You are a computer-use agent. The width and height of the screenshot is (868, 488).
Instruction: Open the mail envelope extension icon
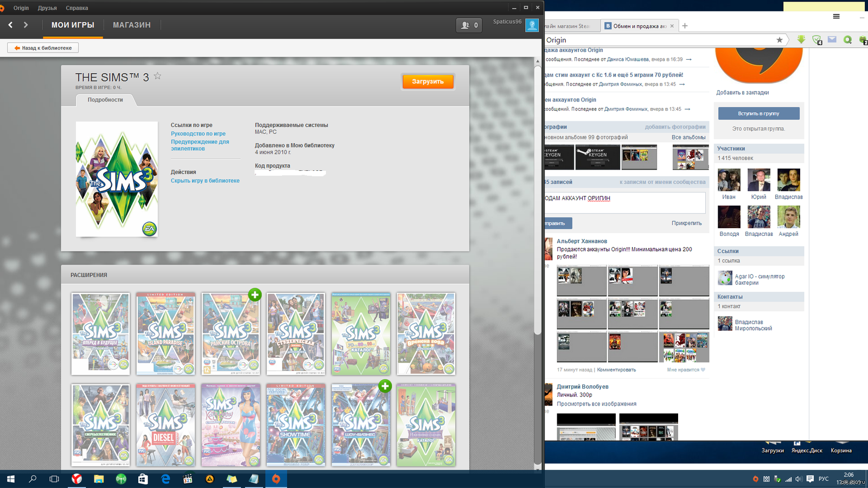pyautogui.click(x=832, y=40)
